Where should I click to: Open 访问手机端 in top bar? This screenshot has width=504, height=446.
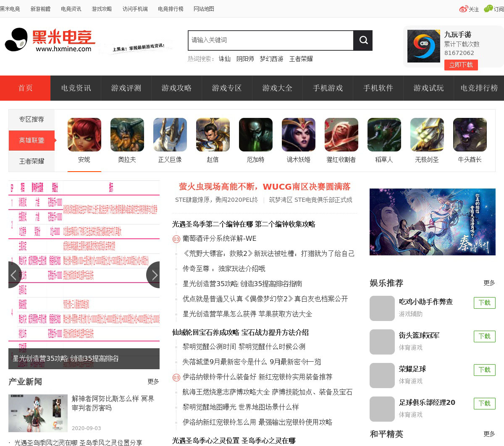(135, 9)
